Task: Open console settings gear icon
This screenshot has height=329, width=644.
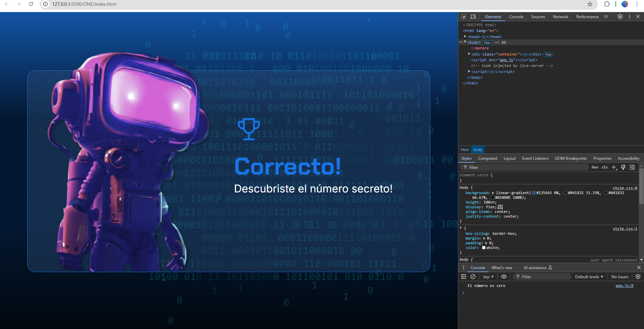Action: pos(638,277)
